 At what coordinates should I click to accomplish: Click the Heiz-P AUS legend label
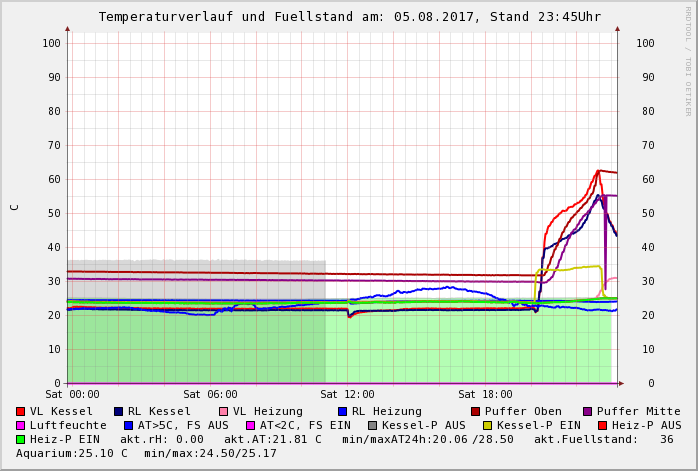[646, 425]
